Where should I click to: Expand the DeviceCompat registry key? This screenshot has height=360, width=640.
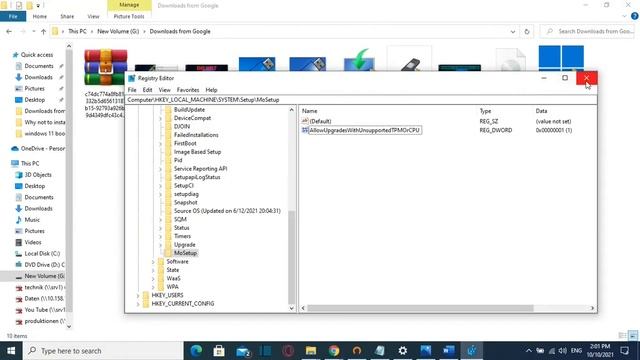(x=160, y=118)
